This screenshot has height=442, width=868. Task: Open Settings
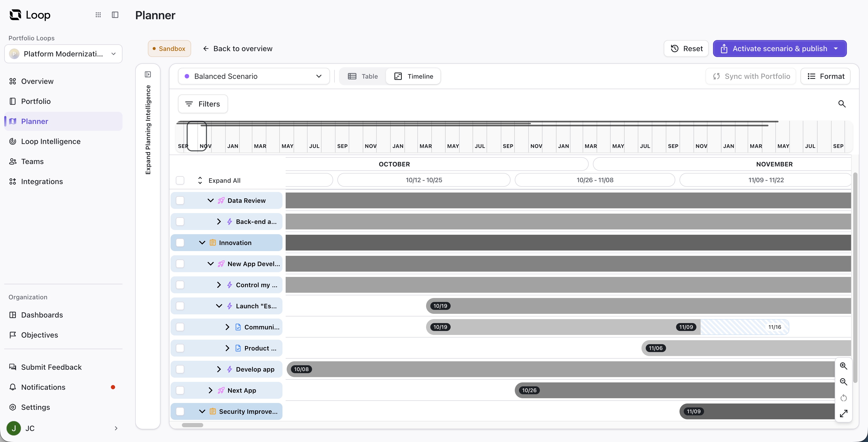(x=63, y=407)
